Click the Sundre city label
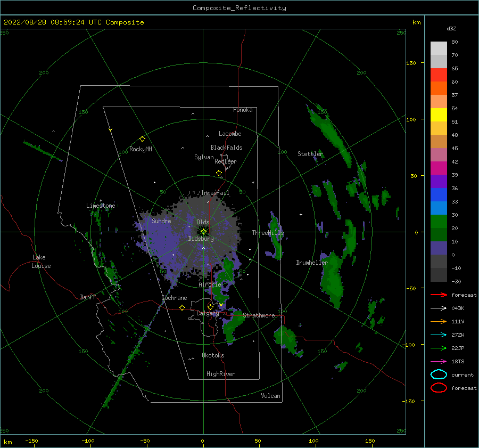Viewport: 479px width, 448px height. pos(161,221)
